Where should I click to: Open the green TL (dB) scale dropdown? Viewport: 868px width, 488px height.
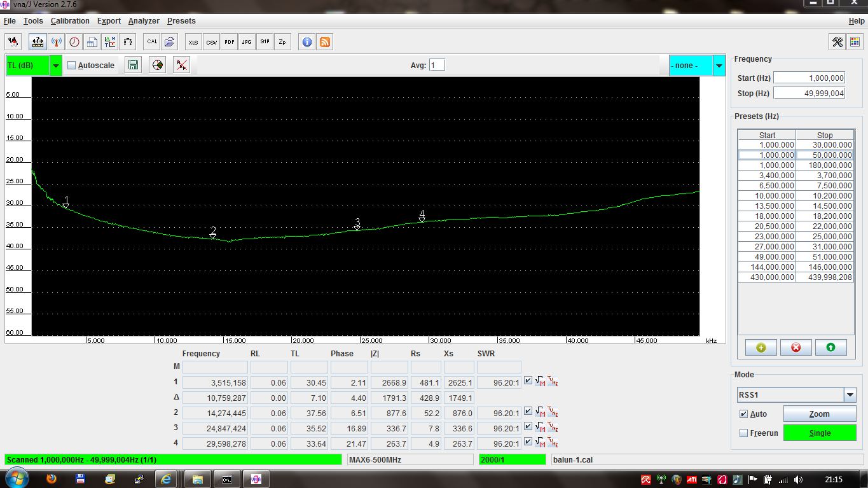click(56, 66)
